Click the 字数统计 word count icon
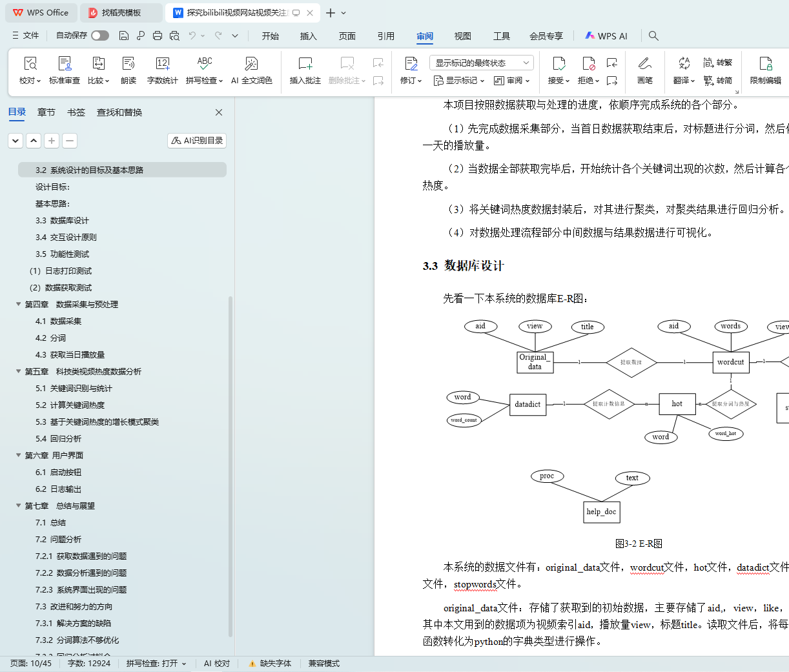The image size is (789, 672). (162, 64)
